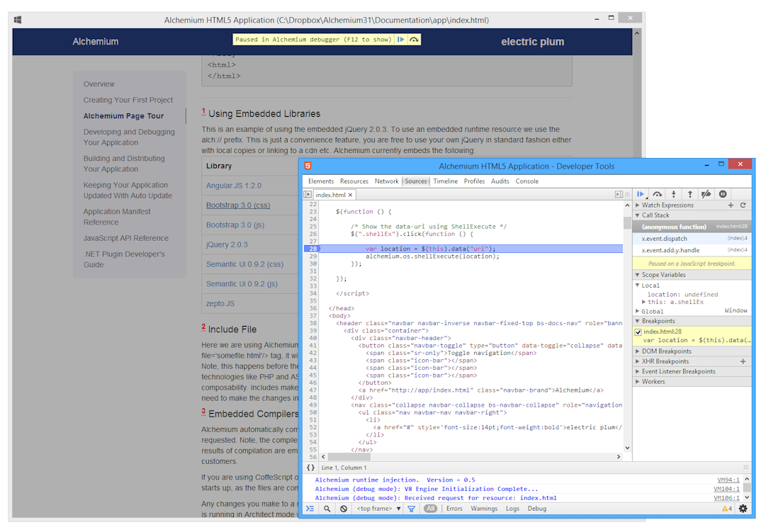Select x.event.add.y.handle call stack frame
Viewport: 766px width, 532px height.
[692, 250]
